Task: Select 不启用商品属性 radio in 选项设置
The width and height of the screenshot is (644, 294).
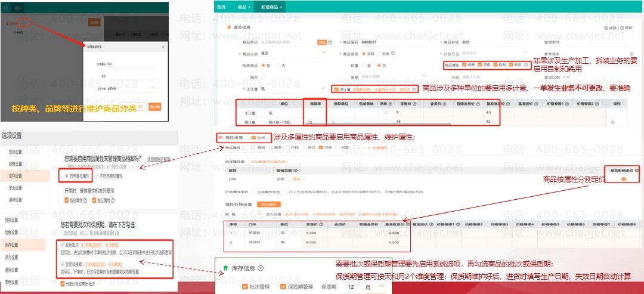Action: tap(97, 176)
